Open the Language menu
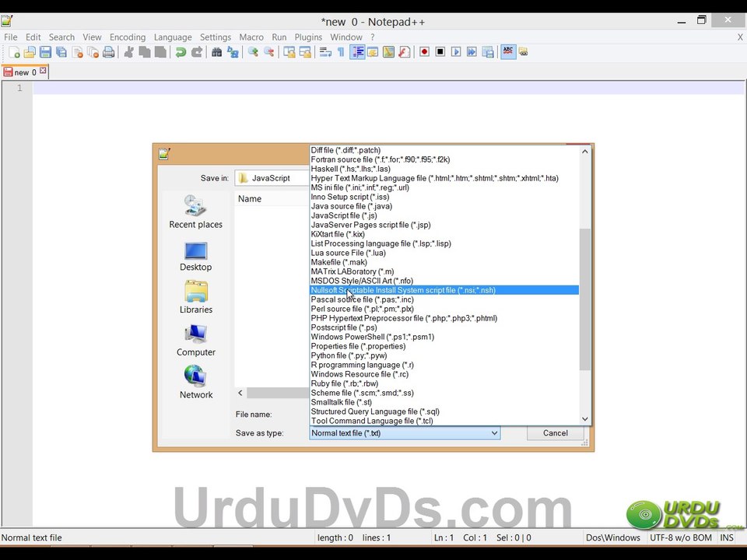 173,37
